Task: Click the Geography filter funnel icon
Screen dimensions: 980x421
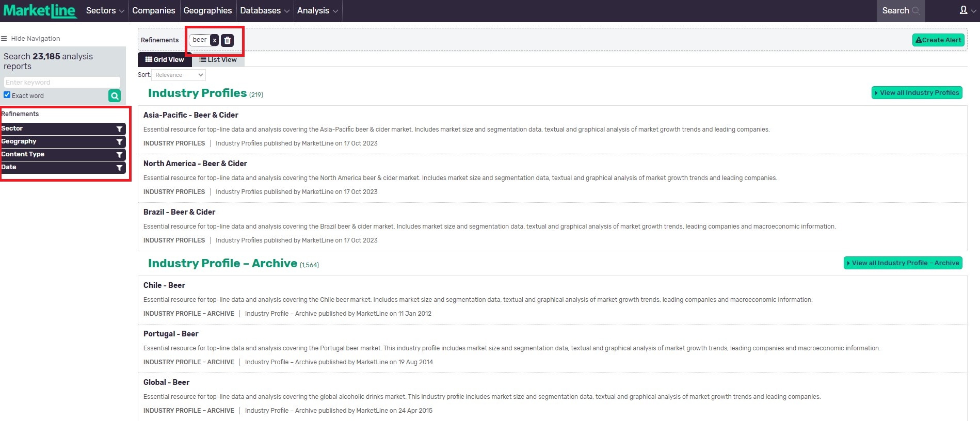Action: click(119, 142)
